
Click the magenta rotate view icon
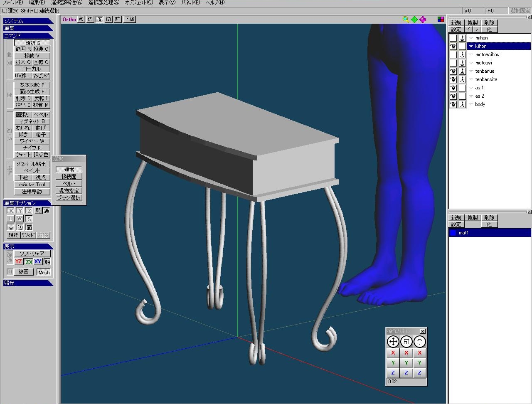pos(423,20)
